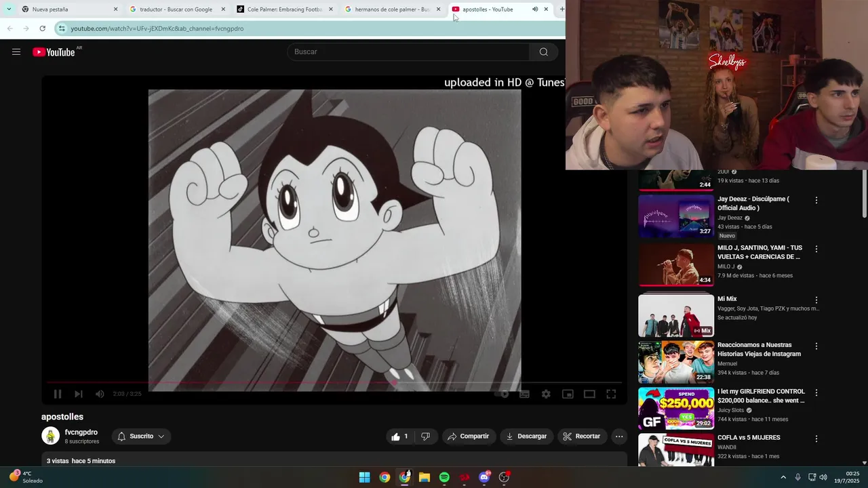Click the browser address bar URL

tap(157, 28)
